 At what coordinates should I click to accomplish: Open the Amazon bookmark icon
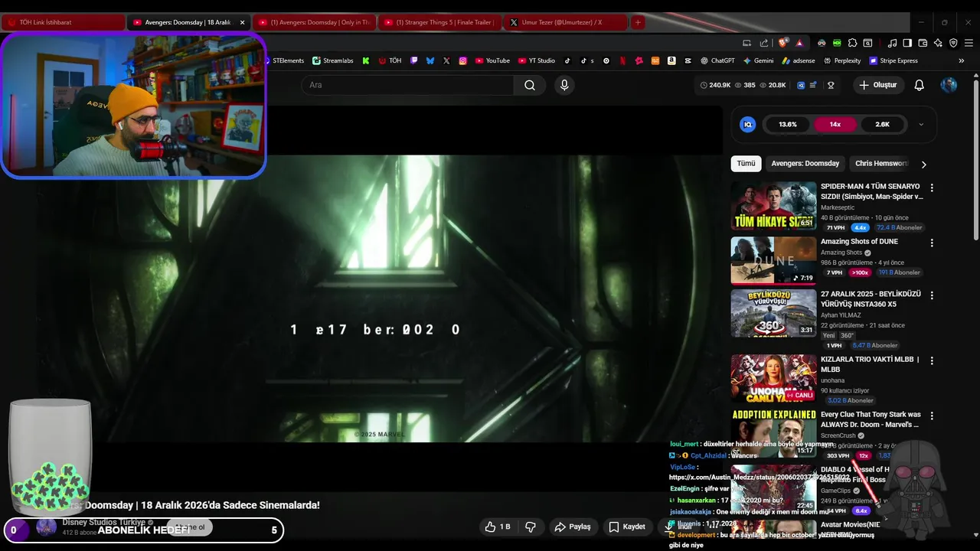point(671,60)
